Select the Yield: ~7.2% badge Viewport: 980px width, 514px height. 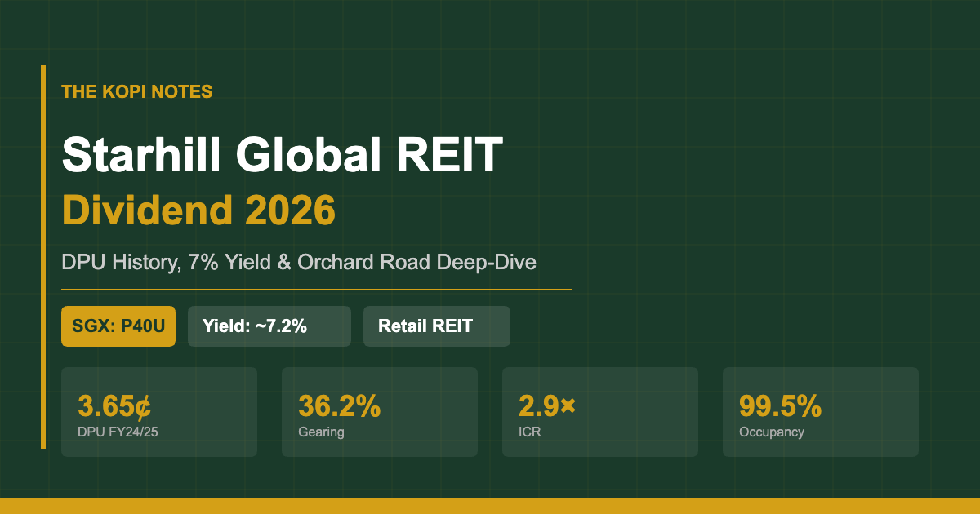pyautogui.click(x=269, y=326)
